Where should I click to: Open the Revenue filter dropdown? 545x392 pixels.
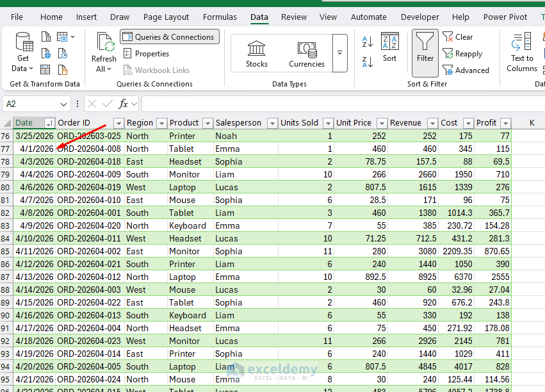point(432,123)
